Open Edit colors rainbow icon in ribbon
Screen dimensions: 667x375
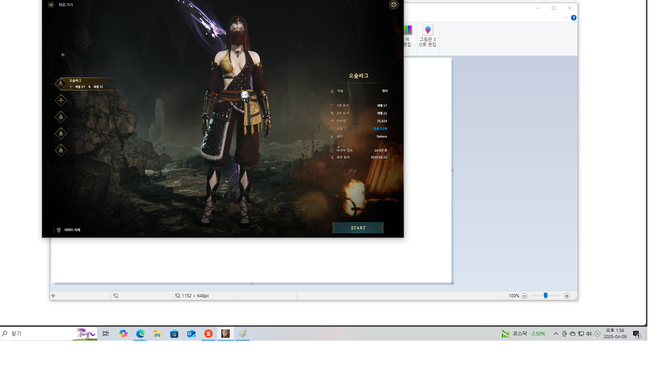(408, 36)
